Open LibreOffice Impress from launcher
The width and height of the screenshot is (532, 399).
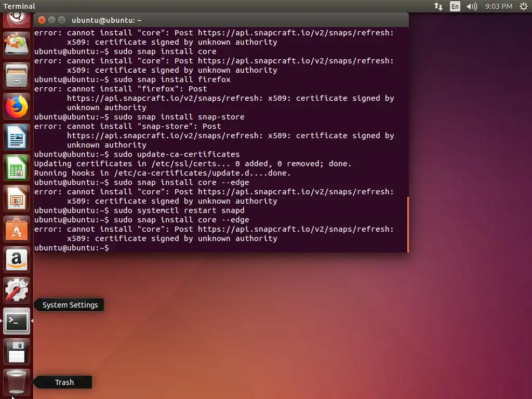pos(16,199)
